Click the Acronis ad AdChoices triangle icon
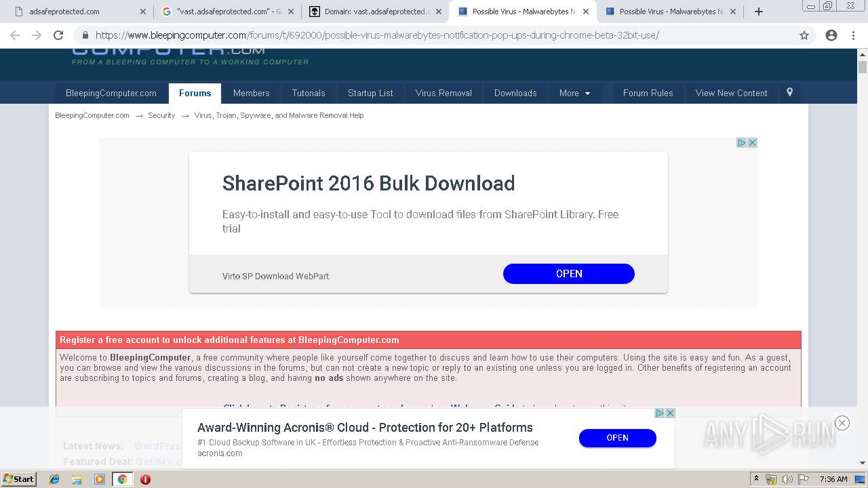Viewport: 868px width, 488px height. (x=660, y=413)
